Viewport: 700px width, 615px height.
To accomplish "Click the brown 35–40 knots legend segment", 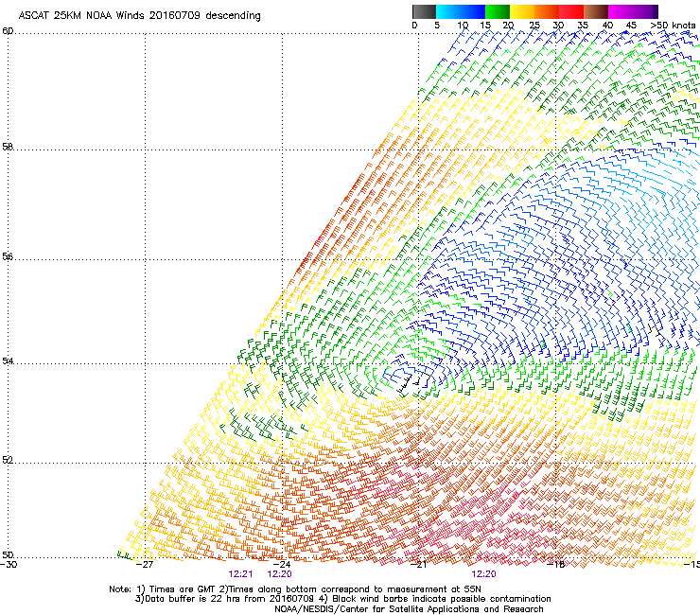I will tap(596, 11).
